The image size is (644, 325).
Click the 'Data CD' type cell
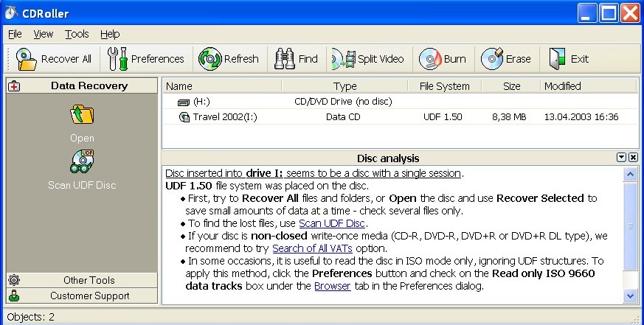[343, 117]
